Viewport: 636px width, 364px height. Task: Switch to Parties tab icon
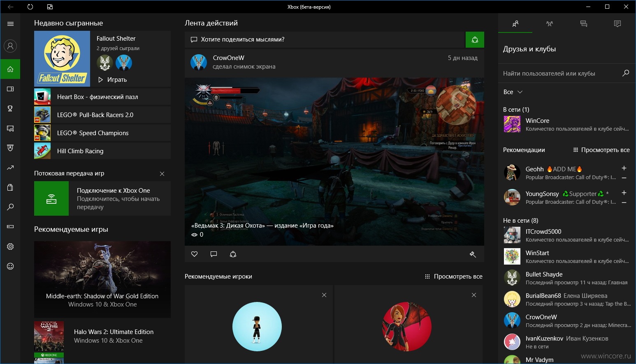point(549,24)
